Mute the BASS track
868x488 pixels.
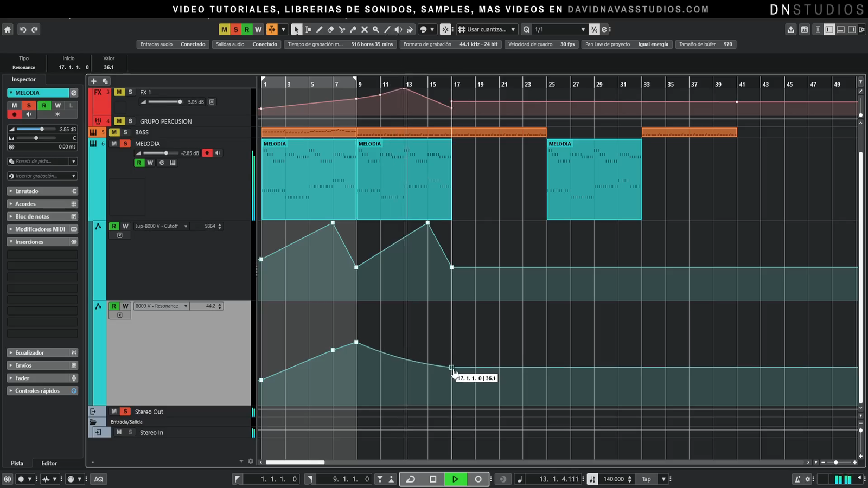pyautogui.click(x=114, y=132)
